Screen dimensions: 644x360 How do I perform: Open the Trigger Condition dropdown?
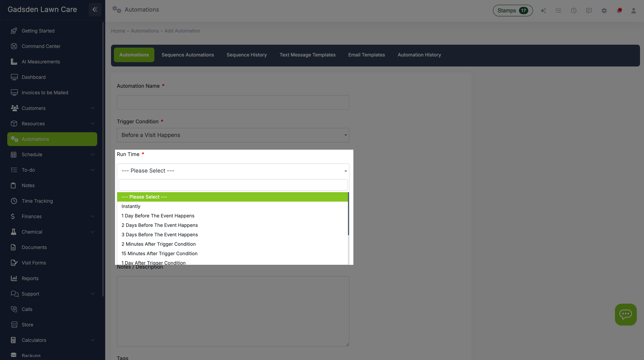pos(233,135)
